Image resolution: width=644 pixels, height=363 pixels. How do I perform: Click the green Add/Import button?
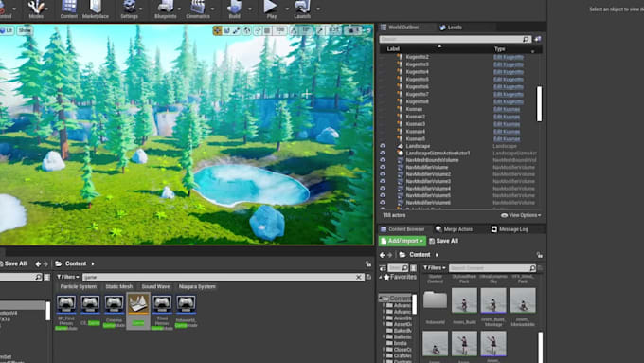click(x=402, y=241)
